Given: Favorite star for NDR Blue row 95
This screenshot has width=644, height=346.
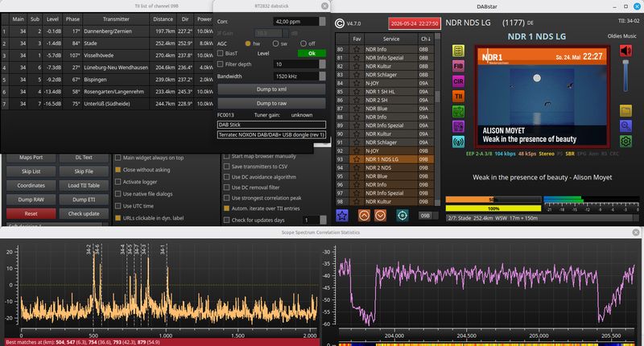Looking at the screenshot, I should (357, 176).
